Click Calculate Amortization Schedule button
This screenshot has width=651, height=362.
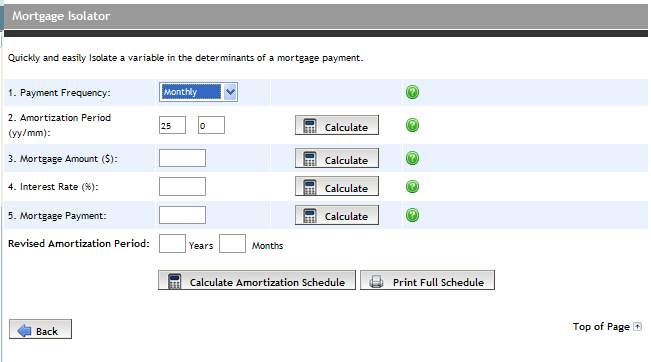(x=257, y=280)
